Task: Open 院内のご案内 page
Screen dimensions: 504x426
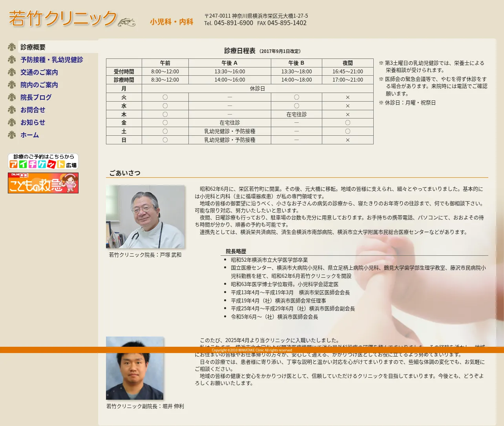Action: tap(39, 85)
